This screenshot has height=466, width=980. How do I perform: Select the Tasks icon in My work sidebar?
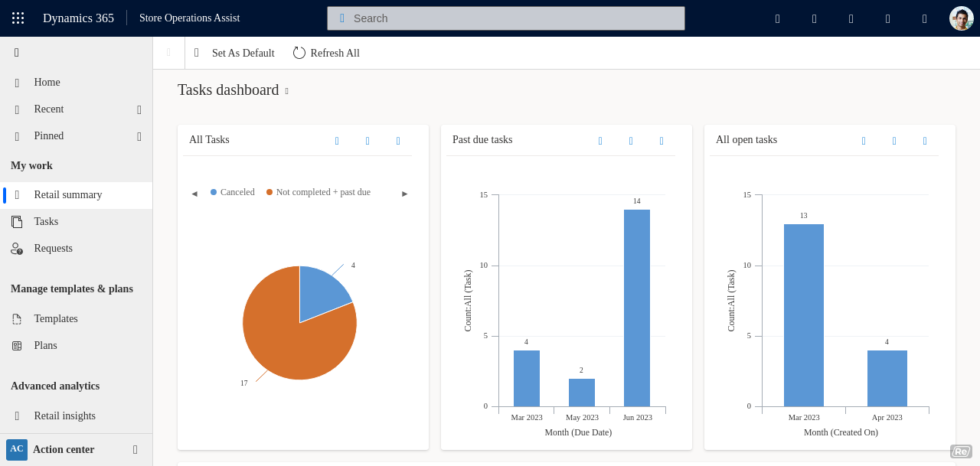point(18,221)
